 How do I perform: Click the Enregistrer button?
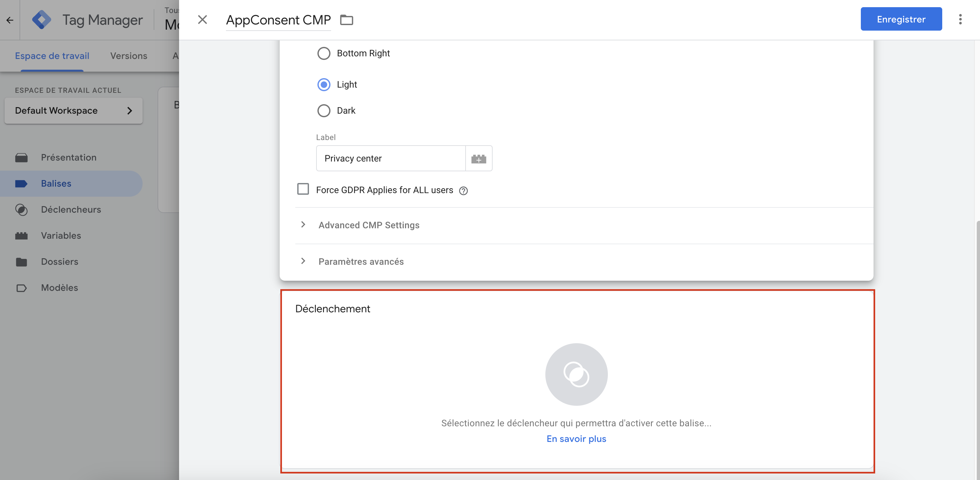tap(901, 19)
